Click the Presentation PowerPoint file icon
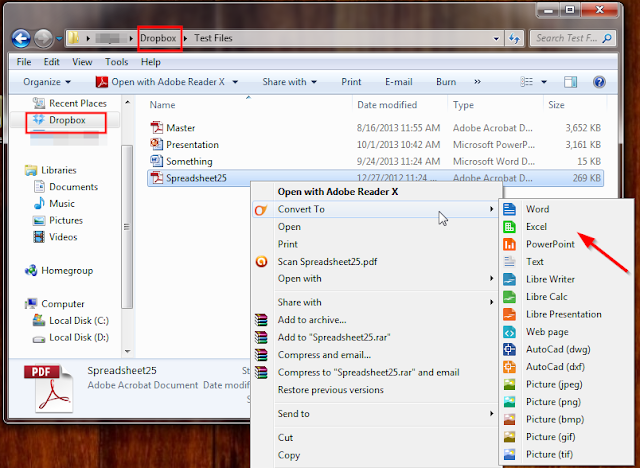The height and width of the screenshot is (468, 640). click(157, 144)
